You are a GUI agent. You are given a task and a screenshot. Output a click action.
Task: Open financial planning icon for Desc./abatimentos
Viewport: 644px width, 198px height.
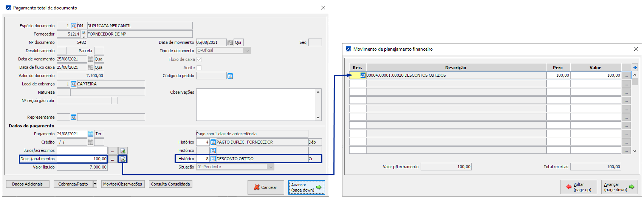[123, 159]
